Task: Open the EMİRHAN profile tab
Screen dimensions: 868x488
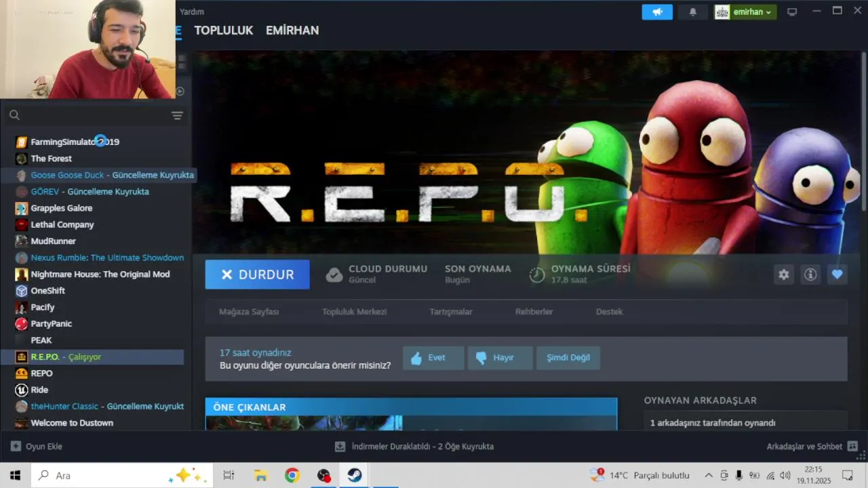Action: click(292, 30)
